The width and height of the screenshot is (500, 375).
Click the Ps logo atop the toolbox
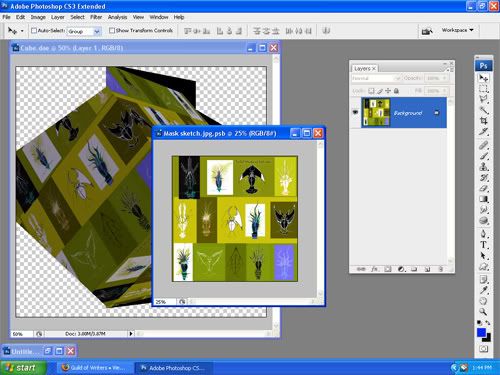coord(483,66)
